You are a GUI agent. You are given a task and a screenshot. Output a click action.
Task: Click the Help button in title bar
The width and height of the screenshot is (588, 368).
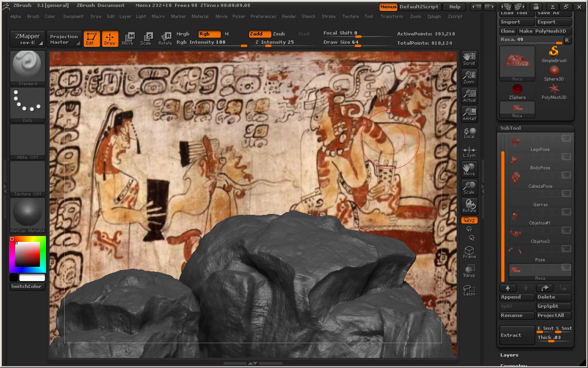pyautogui.click(x=455, y=7)
